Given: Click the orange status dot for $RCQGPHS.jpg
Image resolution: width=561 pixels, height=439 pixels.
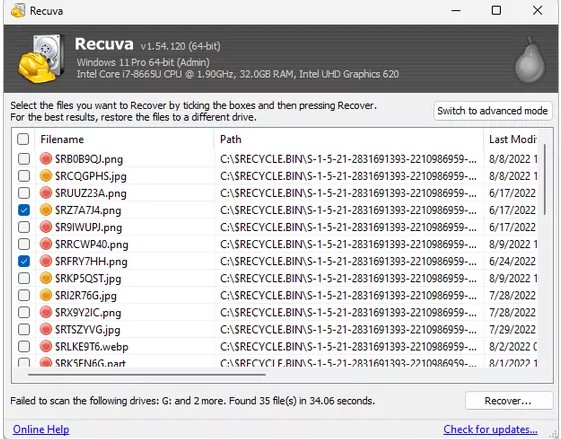Looking at the screenshot, I should [46, 175].
